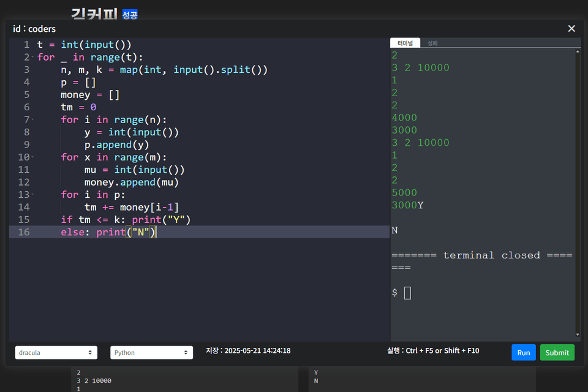This screenshot has width=588, height=392.
Task: Click terminal output 'N'
Action: pyautogui.click(x=394, y=230)
